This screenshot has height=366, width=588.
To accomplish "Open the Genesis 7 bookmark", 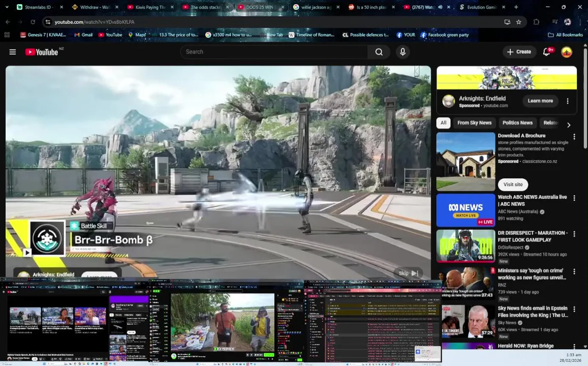I will (x=43, y=35).
